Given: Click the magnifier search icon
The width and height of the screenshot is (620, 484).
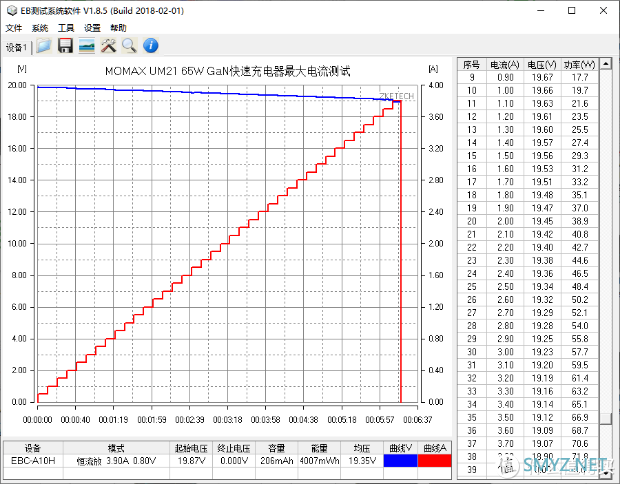Looking at the screenshot, I should pyautogui.click(x=129, y=46).
